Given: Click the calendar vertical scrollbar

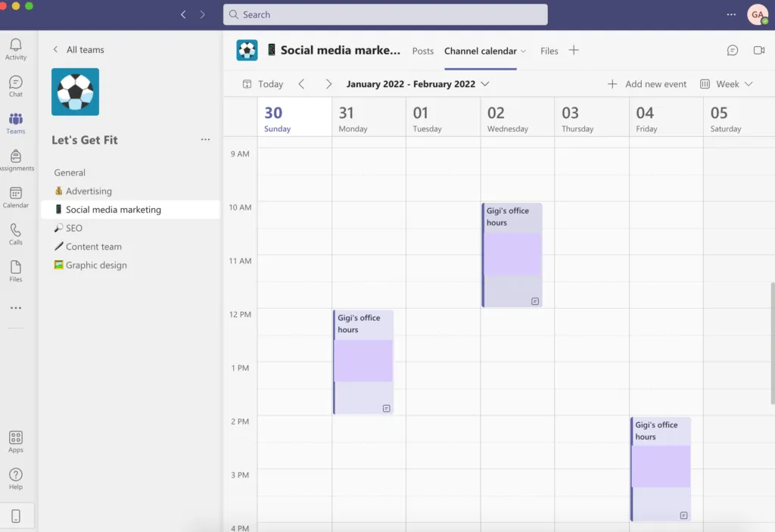Looking at the screenshot, I should pos(772,343).
